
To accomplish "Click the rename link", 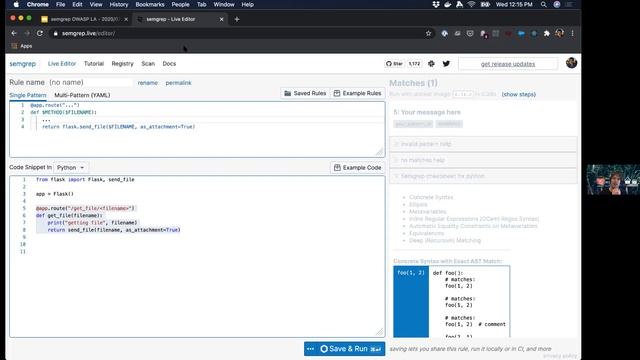I will pos(147,83).
